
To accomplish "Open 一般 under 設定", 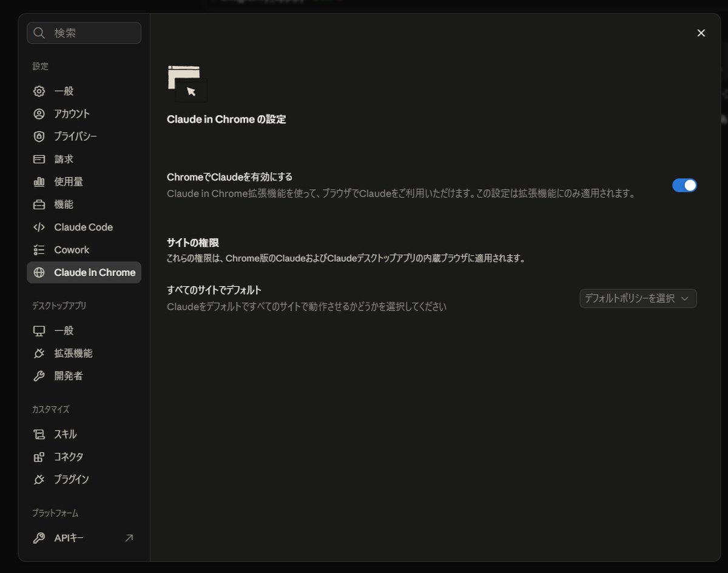I will (84, 91).
